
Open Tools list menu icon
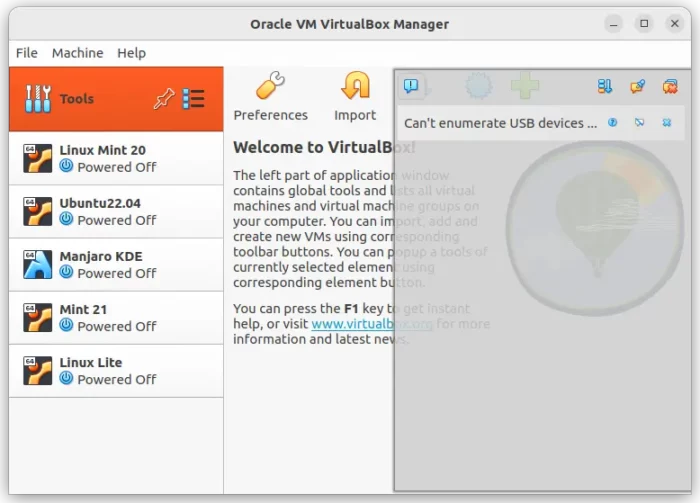click(x=194, y=99)
